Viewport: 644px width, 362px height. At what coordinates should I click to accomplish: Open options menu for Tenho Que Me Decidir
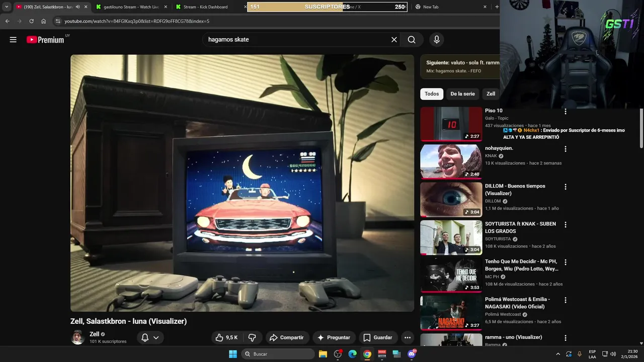pyautogui.click(x=566, y=262)
